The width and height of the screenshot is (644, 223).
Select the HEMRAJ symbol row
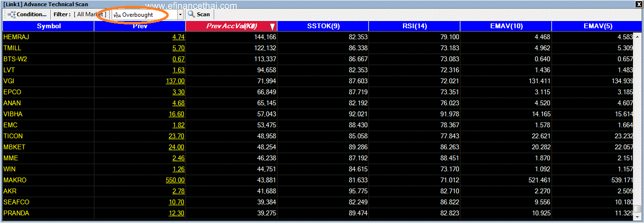pyautogui.click(x=318, y=37)
